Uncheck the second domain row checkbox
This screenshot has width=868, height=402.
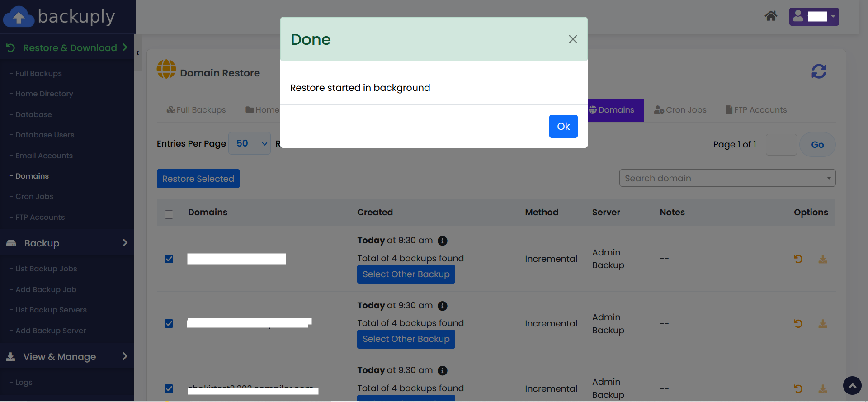pyautogui.click(x=169, y=324)
